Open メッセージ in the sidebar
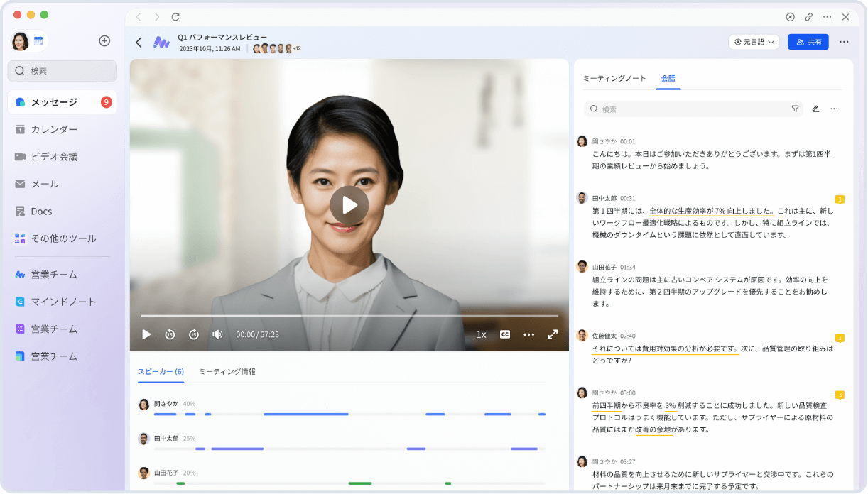Image resolution: width=868 pixels, height=494 pixels. point(63,102)
